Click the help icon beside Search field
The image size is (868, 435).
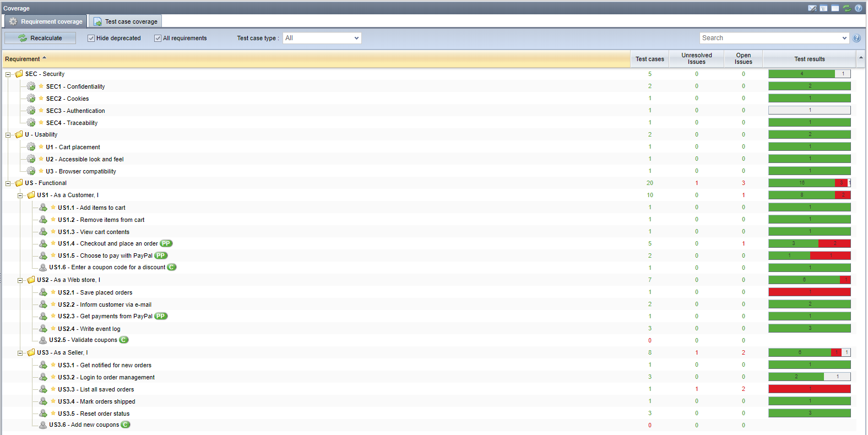tap(856, 38)
